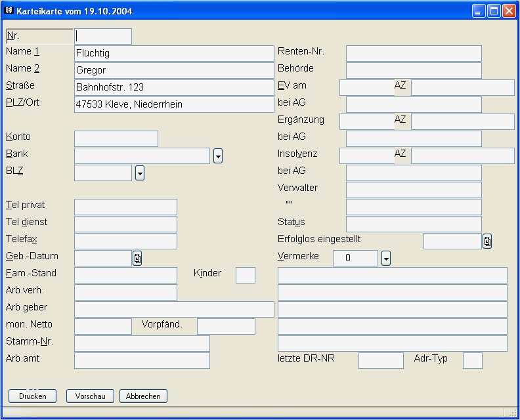The width and height of the screenshot is (520, 420).
Task: Maximize the Karteikarte window
Action: click(x=494, y=10)
